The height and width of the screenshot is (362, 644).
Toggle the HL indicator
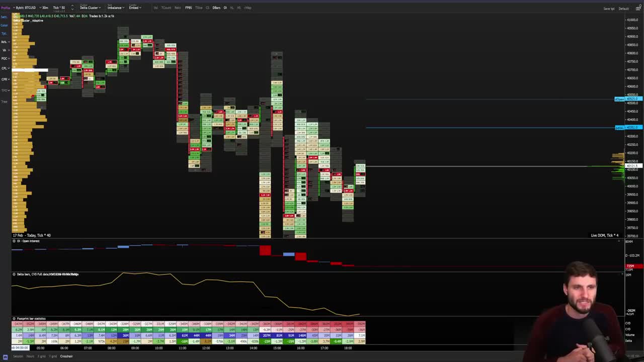[x=232, y=8]
